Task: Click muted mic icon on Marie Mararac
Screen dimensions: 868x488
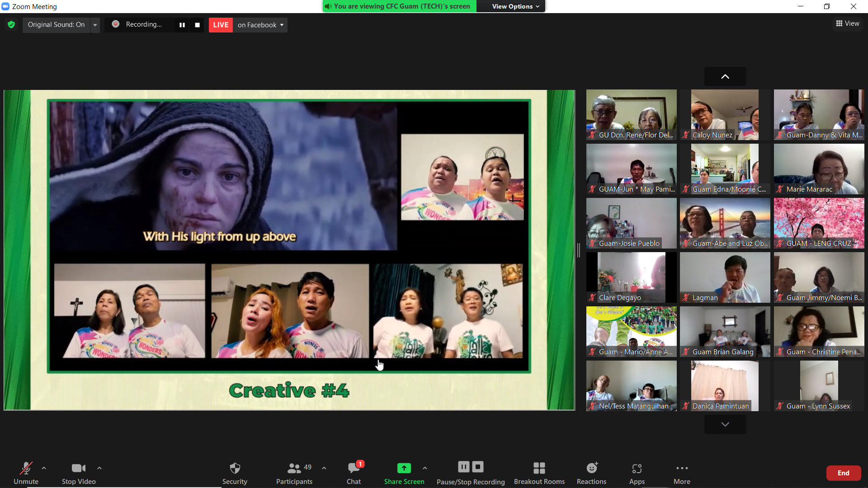Action: click(780, 189)
